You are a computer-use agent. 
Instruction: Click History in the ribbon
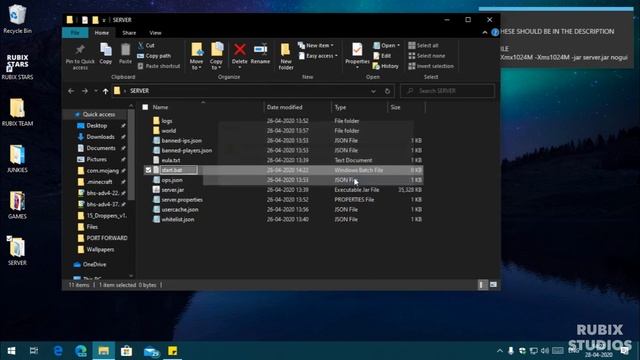coord(386,66)
